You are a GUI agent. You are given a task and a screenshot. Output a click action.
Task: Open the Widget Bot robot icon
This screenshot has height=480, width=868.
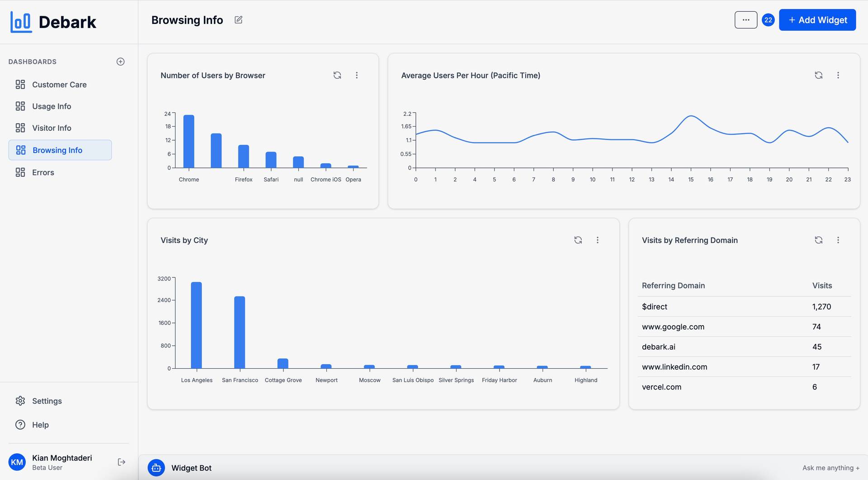pos(156,468)
